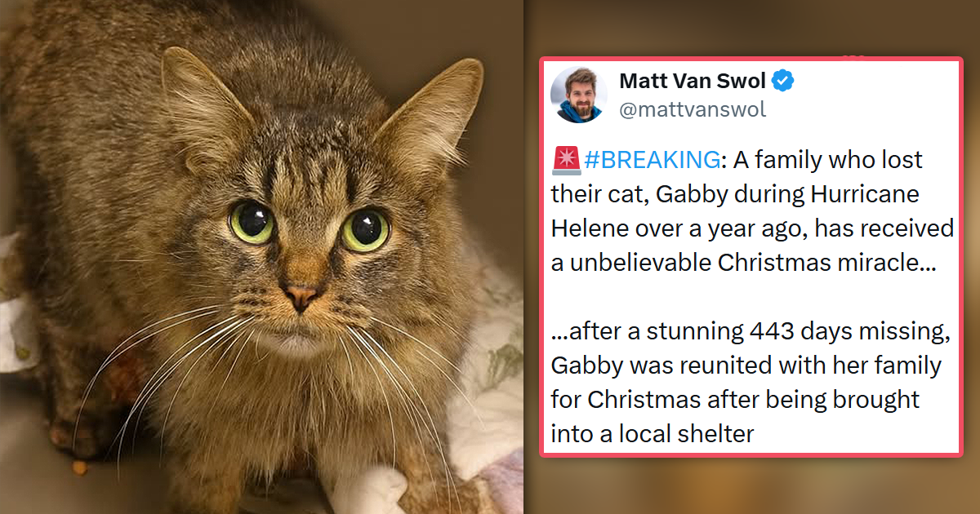980x514 pixels.
Task: Click the cat's left green eye
Action: tap(252, 221)
